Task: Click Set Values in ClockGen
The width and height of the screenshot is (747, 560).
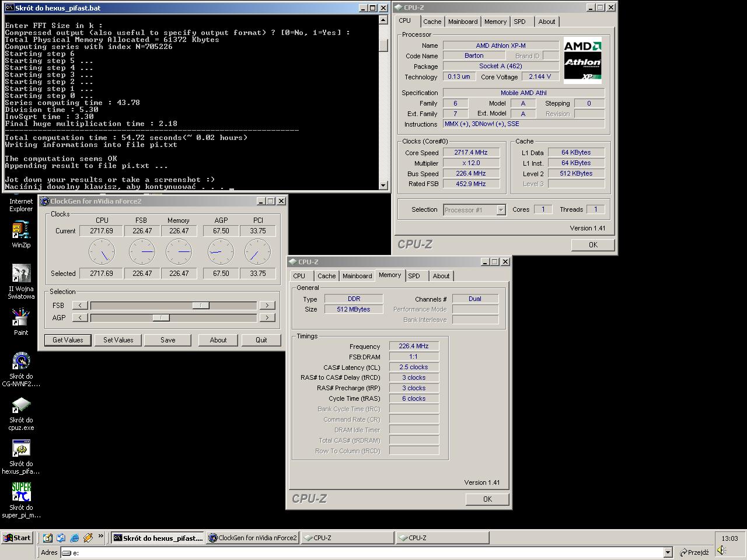Action: 118,340
